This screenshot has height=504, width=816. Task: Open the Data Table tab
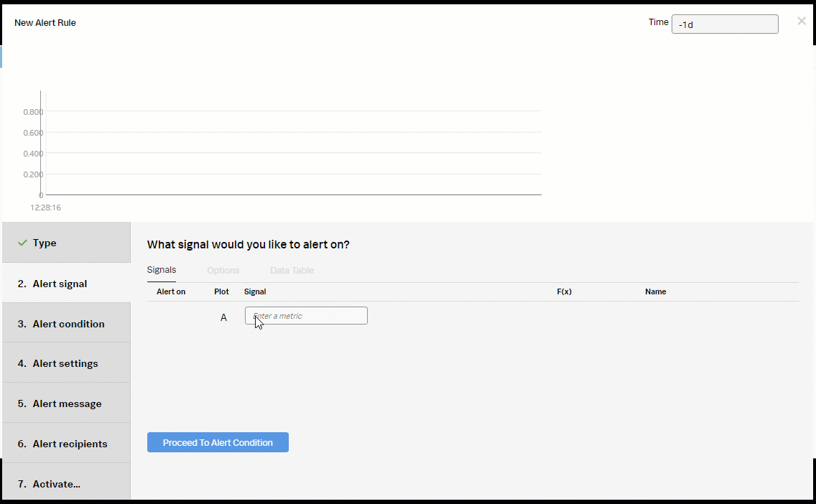tap(292, 271)
